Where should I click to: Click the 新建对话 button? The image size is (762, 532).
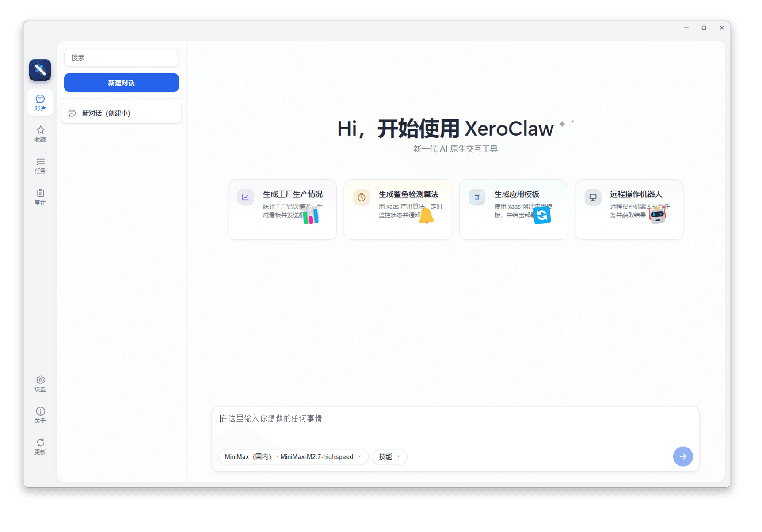[121, 83]
